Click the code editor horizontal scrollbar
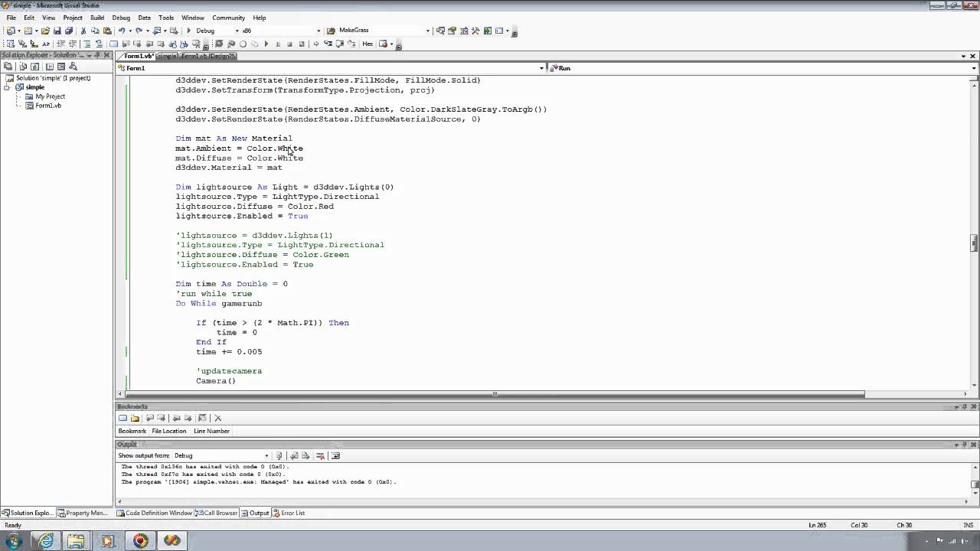Viewport: 980px width, 551px height. click(495, 394)
